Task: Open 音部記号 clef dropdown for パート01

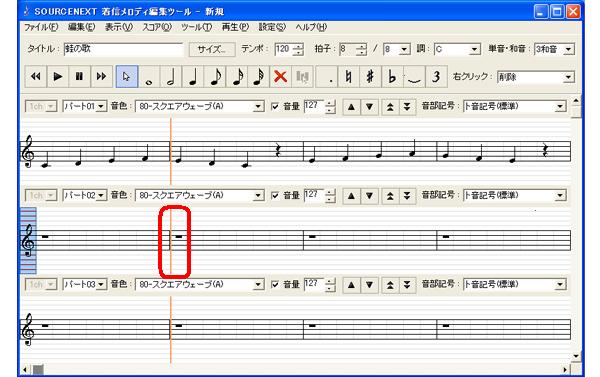Action: [x=560, y=106]
